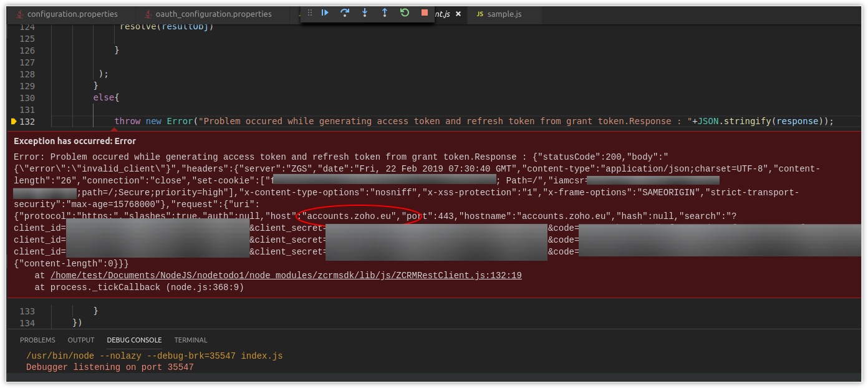Image resolution: width=868 pixels, height=388 pixels.
Task: Stop the debugger with the red square
Action: coord(425,12)
